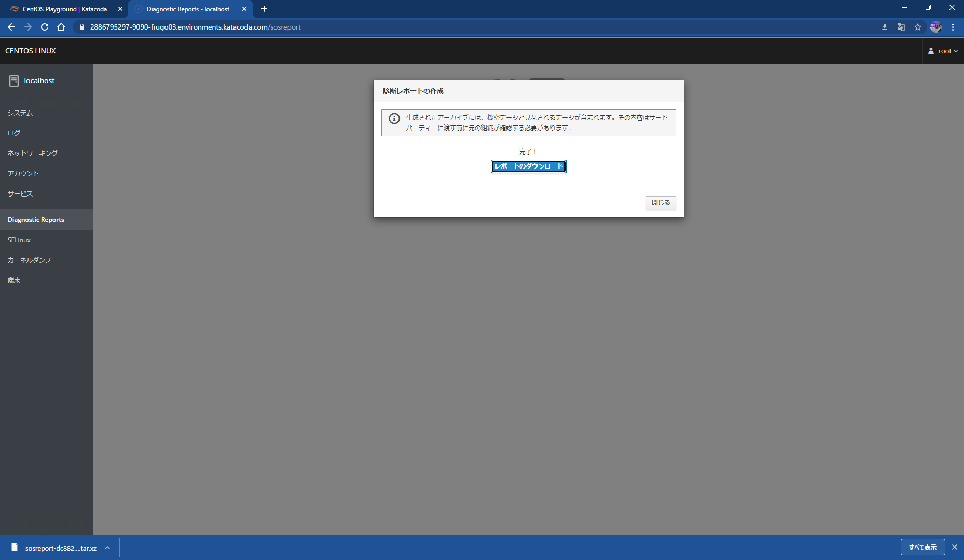Open a new browser tab
This screenshot has width=964, height=560.
point(264,9)
